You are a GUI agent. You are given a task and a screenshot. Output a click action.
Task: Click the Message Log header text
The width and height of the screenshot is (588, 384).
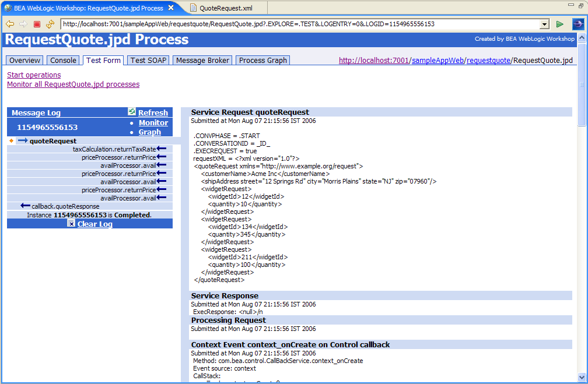coord(36,113)
